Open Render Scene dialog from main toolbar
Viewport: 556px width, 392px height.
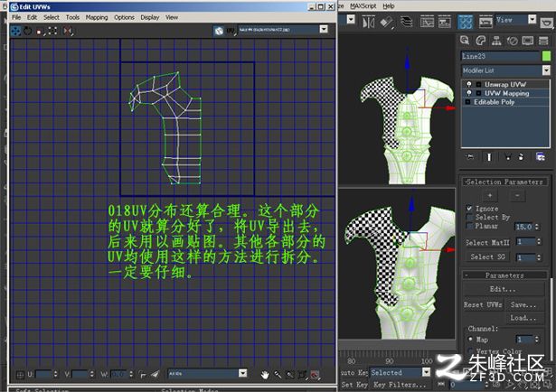point(485,22)
